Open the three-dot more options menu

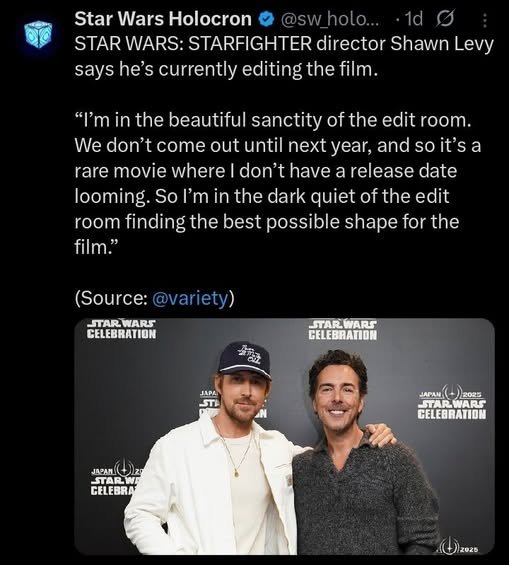click(485, 21)
